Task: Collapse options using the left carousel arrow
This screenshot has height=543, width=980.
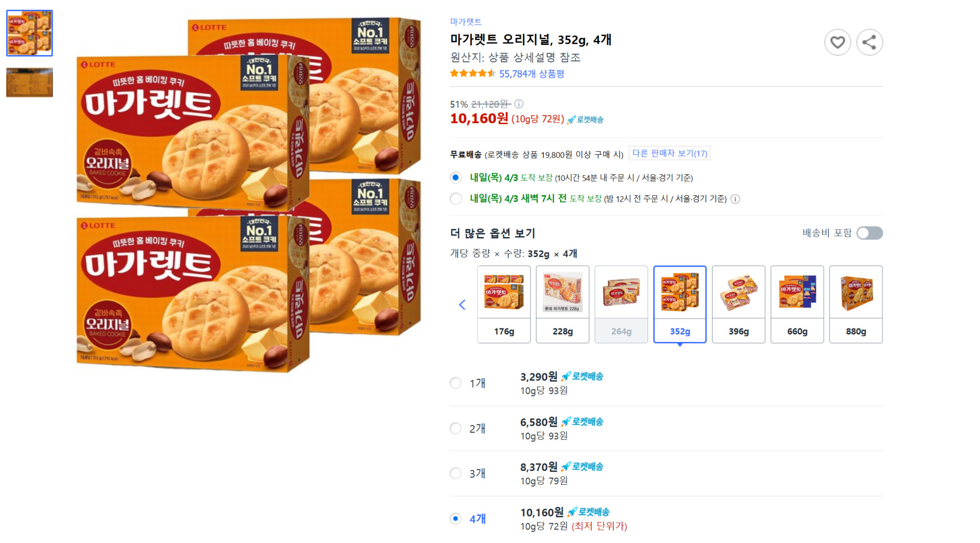Action: point(462,304)
